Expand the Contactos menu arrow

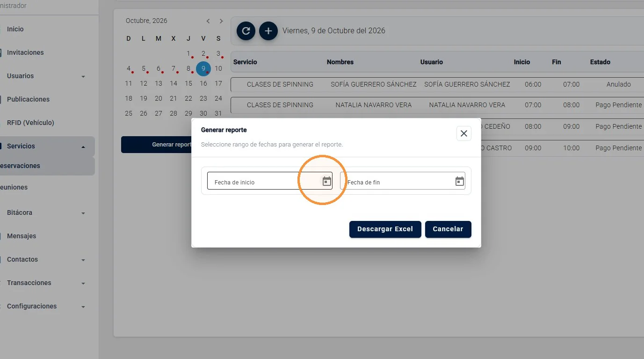(83, 260)
